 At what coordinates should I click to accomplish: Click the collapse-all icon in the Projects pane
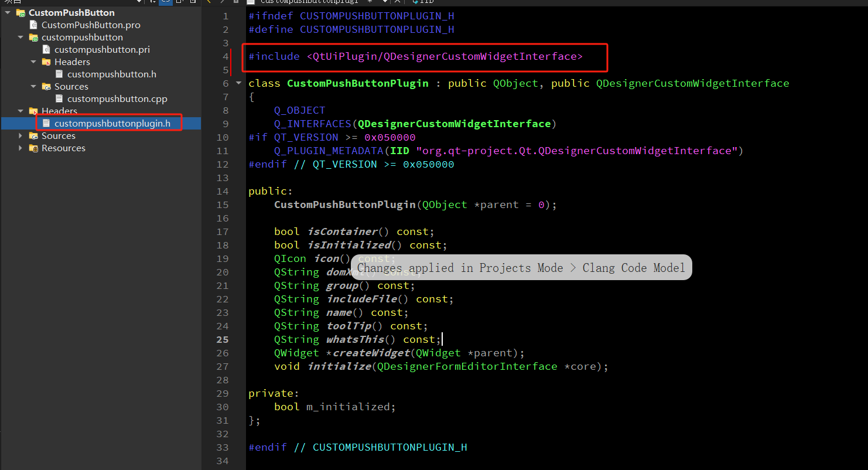[x=179, y=2]
